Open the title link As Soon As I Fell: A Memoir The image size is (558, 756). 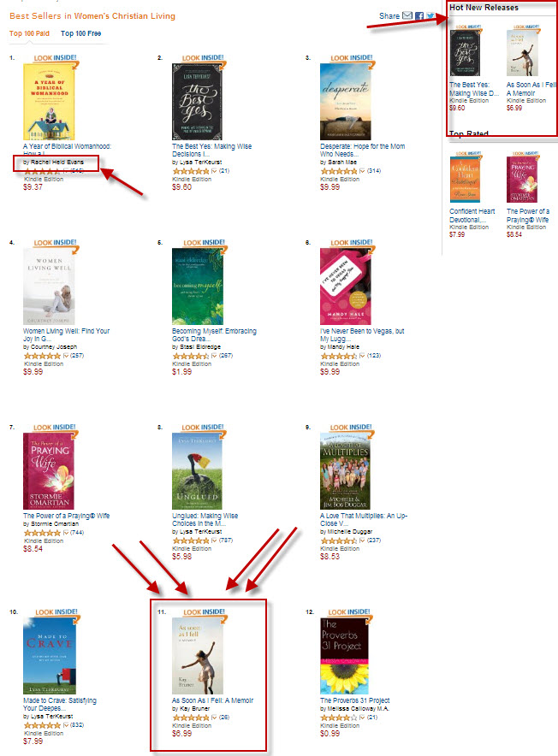(213, 700)
